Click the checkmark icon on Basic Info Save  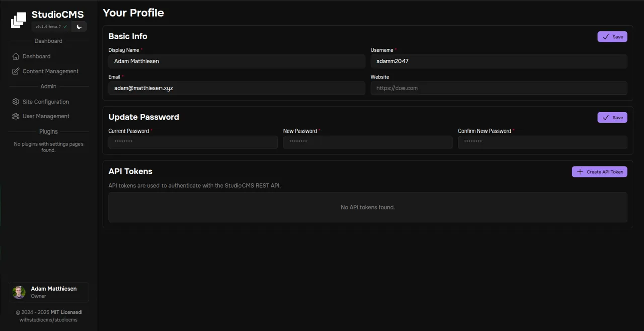605,36
